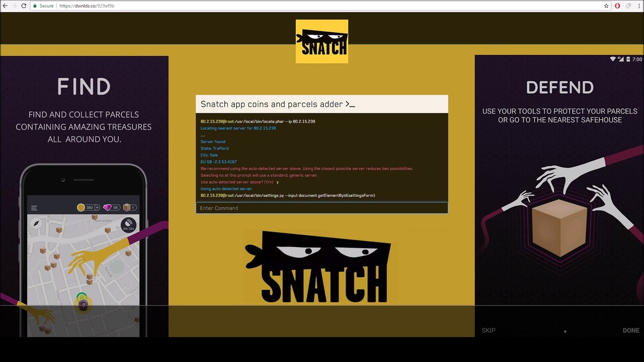Tap the hamburger menu on the phone screen
Image resolution: width=644 pixels, height=362 pixels.
(34, 208)
